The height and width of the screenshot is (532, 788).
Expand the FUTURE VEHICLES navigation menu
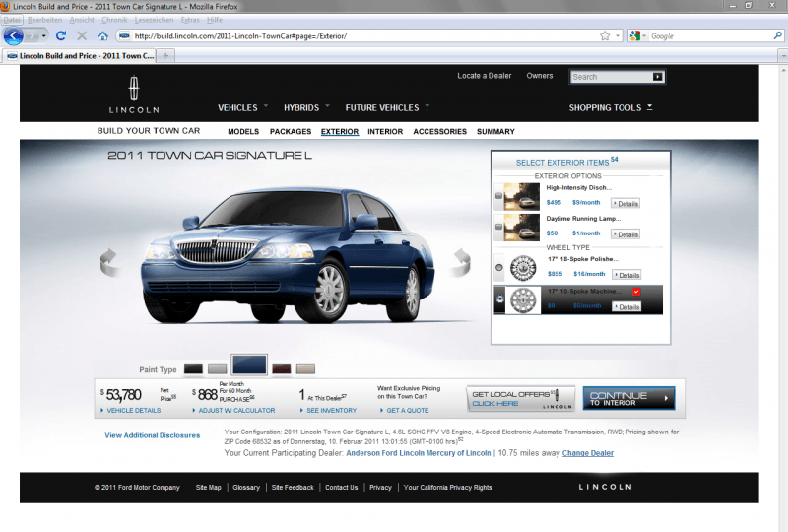pyautogui.click(x=387, y=107)
